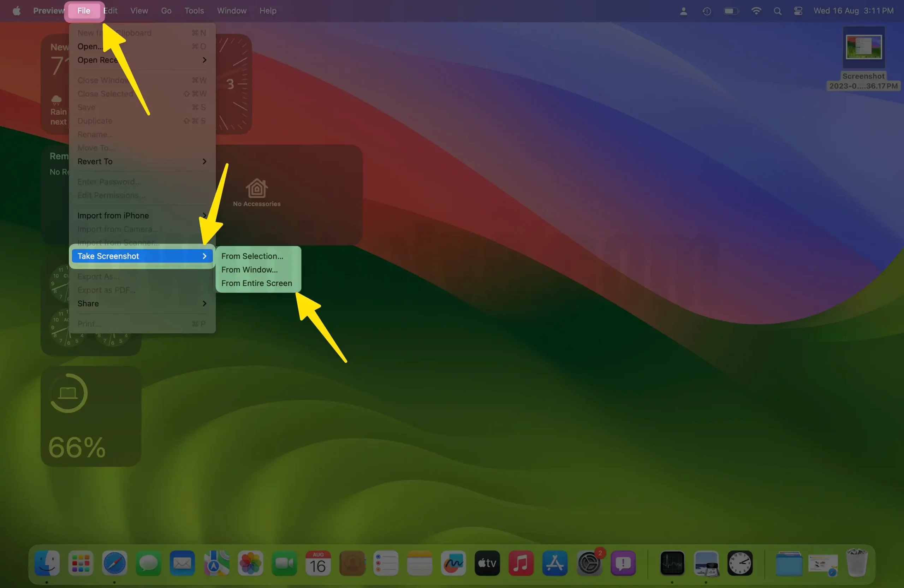Open the Contacts app in the Dock
The height and width of the screenshot is (588, 904).
pos(352,563)
